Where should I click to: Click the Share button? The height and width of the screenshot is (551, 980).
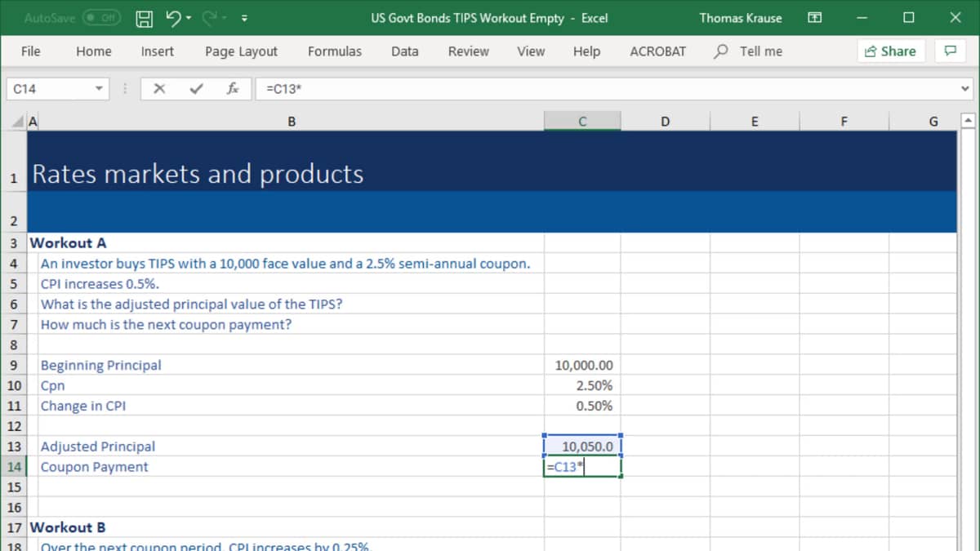[889, 51]
